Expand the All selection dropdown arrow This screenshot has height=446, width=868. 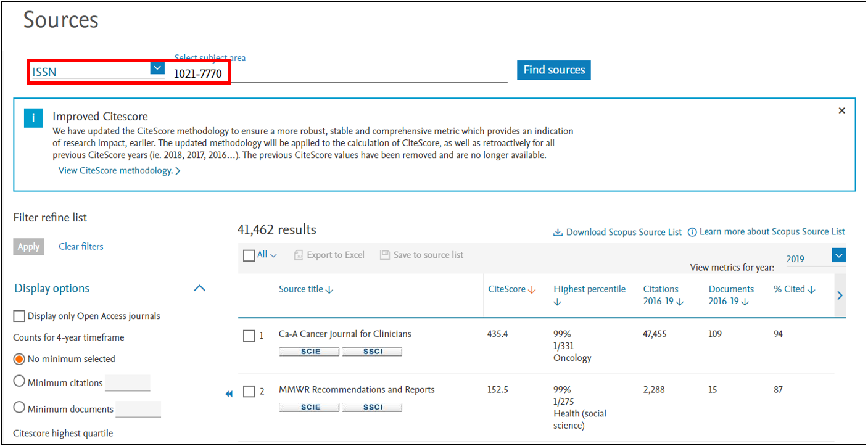point(274,255)
